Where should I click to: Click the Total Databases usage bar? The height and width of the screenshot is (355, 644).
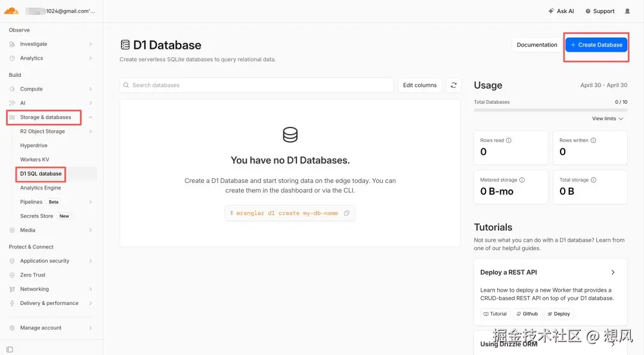[x=550, y=110]
